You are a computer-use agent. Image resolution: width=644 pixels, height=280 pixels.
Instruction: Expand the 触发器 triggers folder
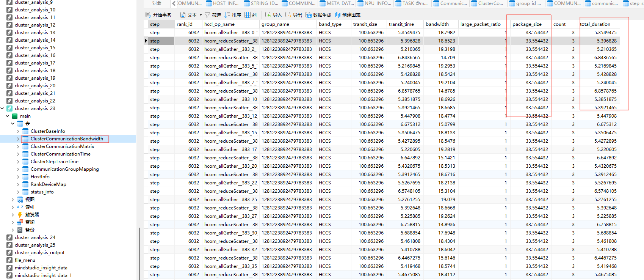(x=13, y=215)
